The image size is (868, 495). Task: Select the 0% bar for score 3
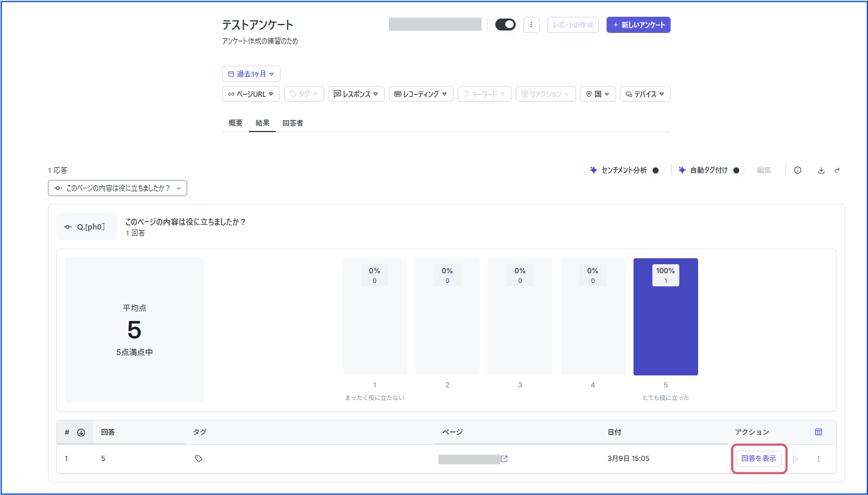pyautogui.click(x=520, y=317)
